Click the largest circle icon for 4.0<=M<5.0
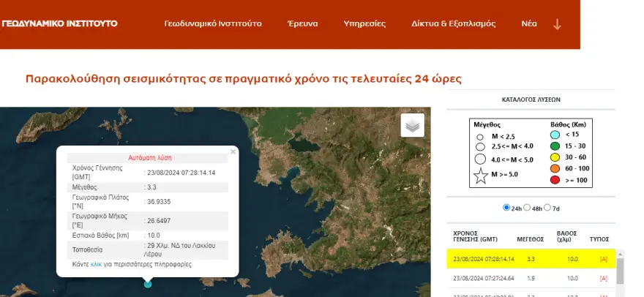Image resolution: width=644 pixels, height=297 pixels. click(480, 158)
